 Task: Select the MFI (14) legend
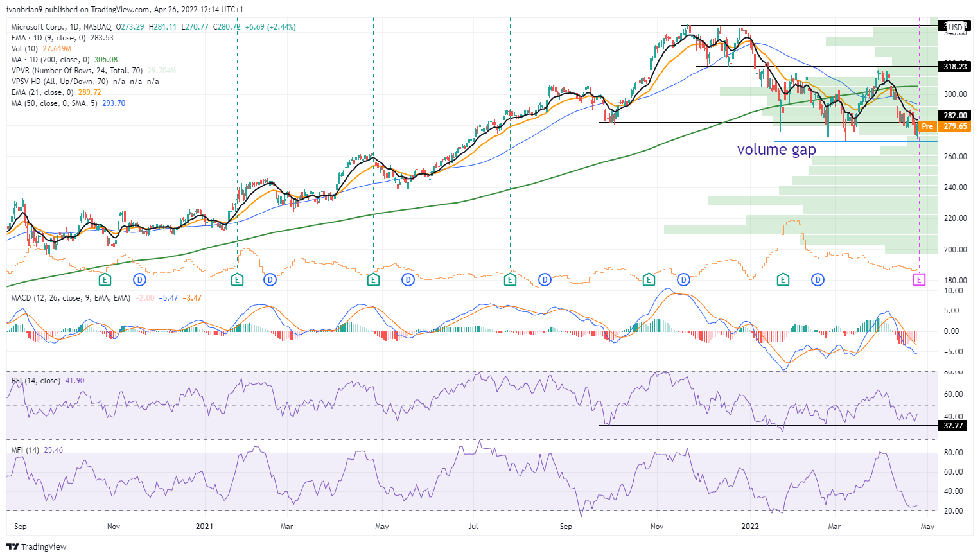pyautogui.click(x=37, y=450)
